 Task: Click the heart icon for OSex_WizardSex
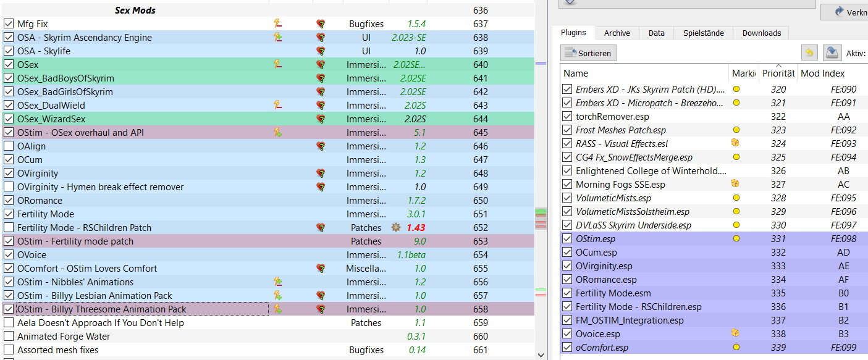[x=321, y=119]
